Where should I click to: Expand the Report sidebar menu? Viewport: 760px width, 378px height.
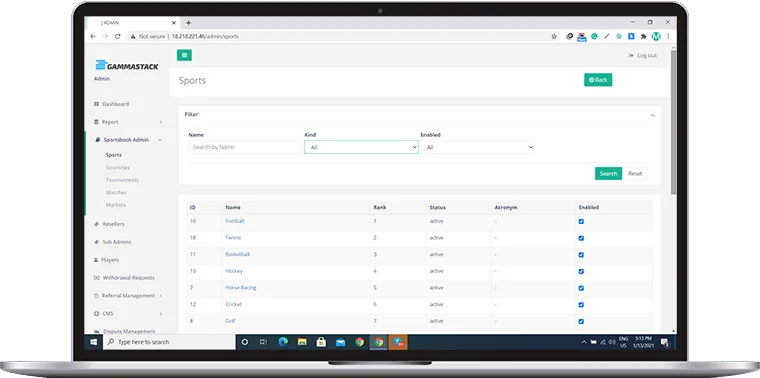127,122
